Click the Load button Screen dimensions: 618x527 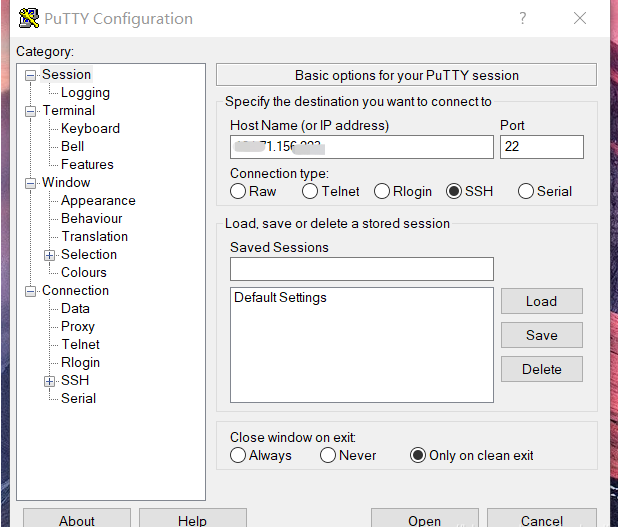541,301
